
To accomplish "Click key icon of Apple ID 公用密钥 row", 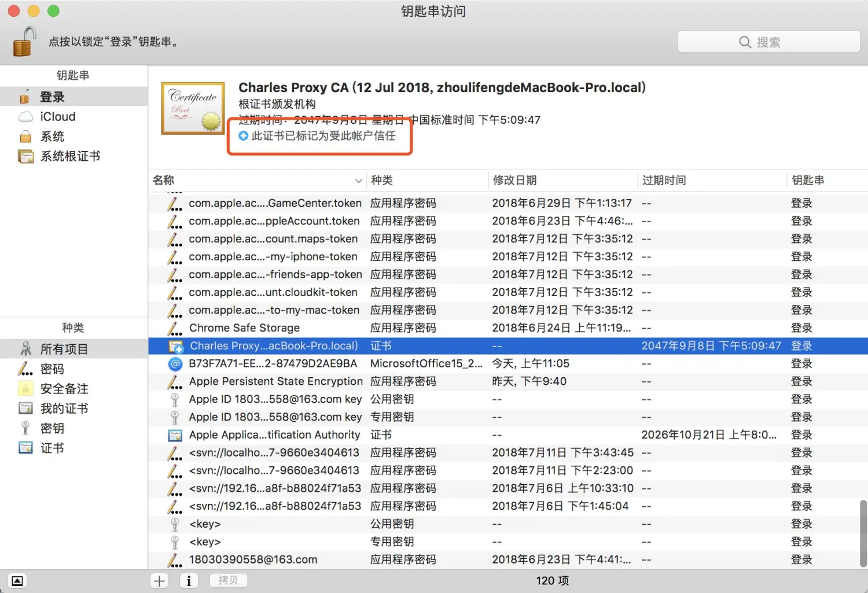I will [175, 400].
